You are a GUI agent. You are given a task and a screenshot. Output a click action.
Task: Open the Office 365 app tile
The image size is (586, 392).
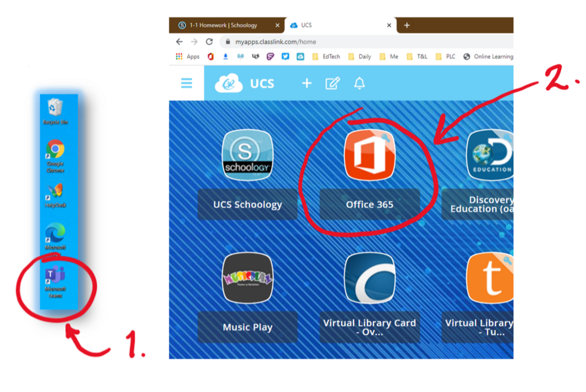tap(369, 155)
